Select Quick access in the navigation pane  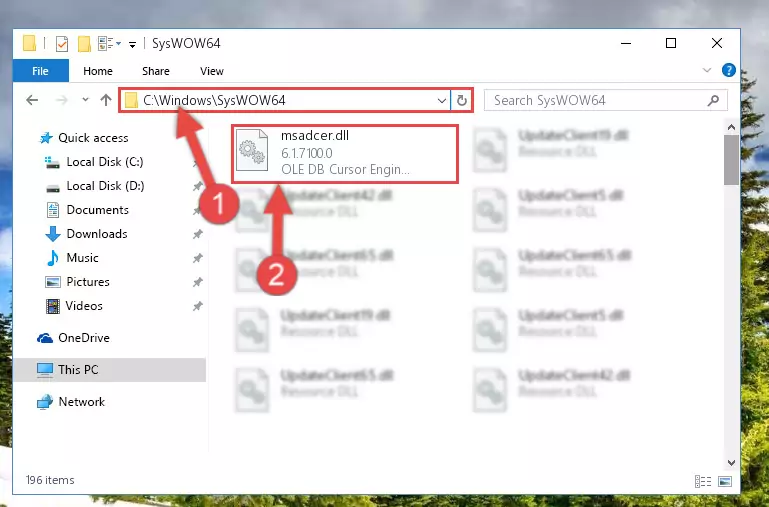pyautogui.click(x=93, y=138)
